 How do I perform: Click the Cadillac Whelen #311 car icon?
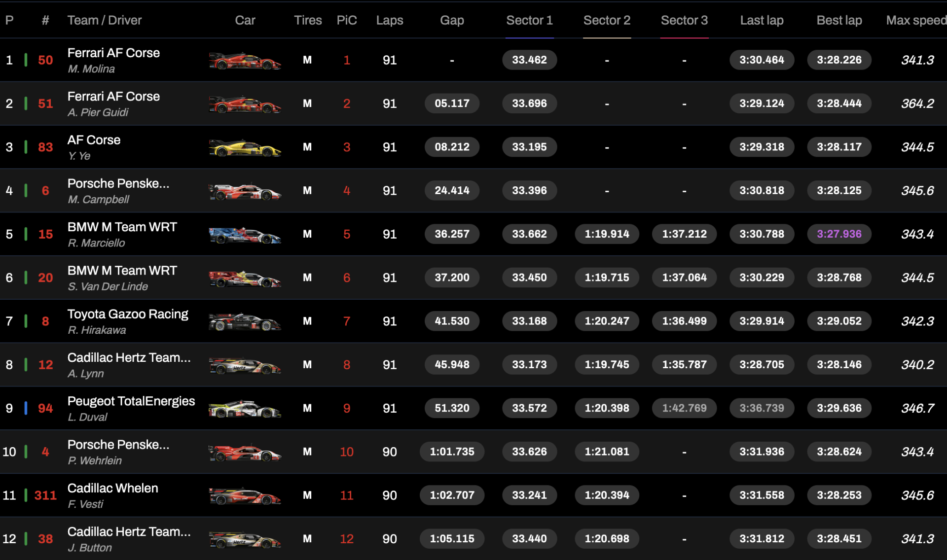[x=245, y=496]
